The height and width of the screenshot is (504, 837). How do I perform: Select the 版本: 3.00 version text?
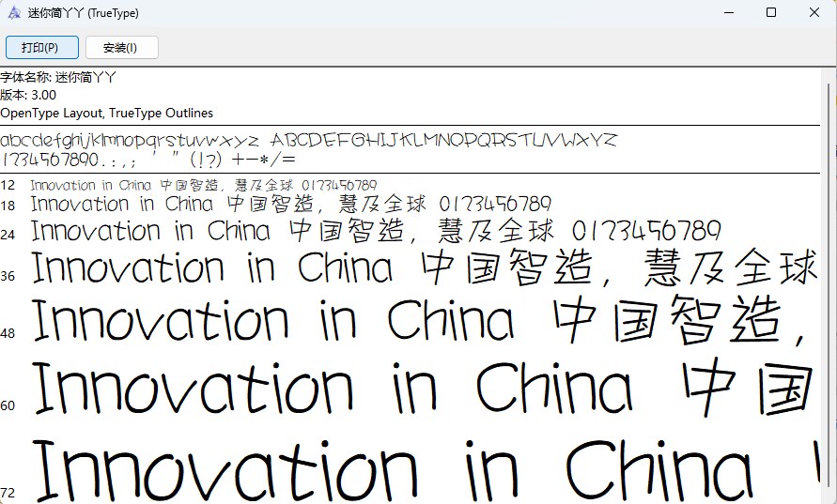point(28,95)
